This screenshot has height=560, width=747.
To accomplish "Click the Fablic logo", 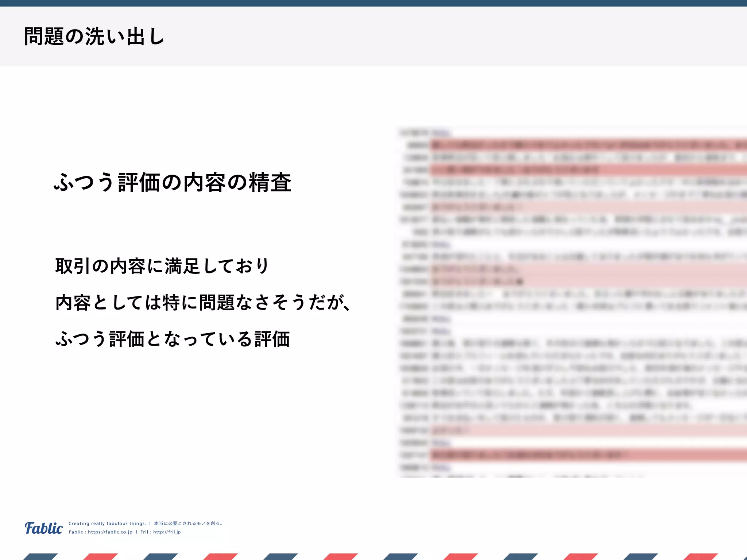I will 43,528.
